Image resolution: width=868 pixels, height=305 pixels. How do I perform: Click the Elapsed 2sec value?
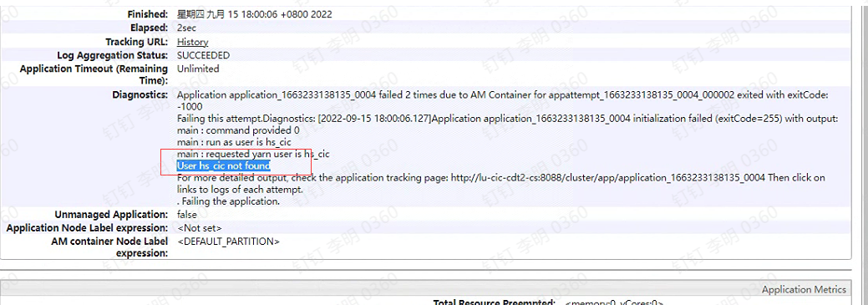pos(186,28)
